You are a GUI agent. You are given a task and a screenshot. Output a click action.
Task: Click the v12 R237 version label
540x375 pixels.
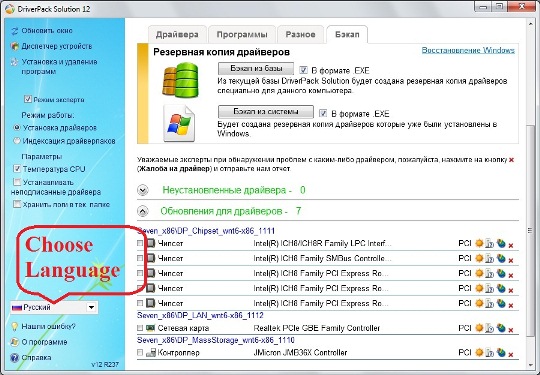[105, 364]
